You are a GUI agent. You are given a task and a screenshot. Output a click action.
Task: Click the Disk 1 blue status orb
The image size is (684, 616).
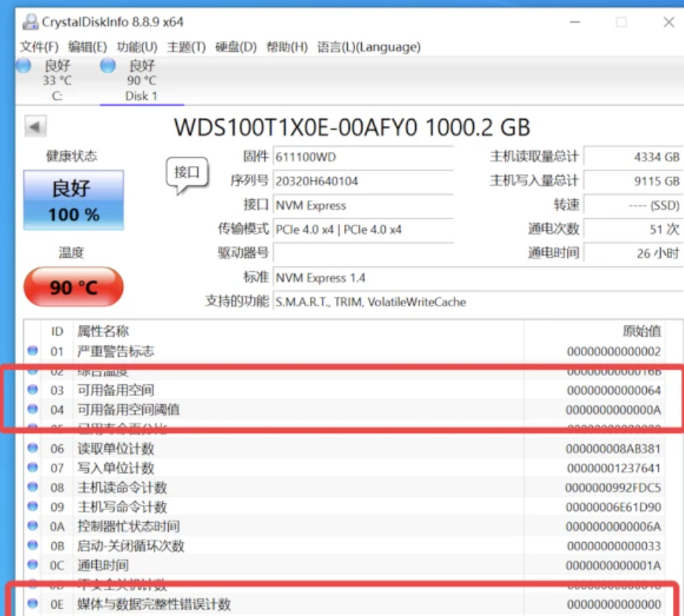(108, 65)
